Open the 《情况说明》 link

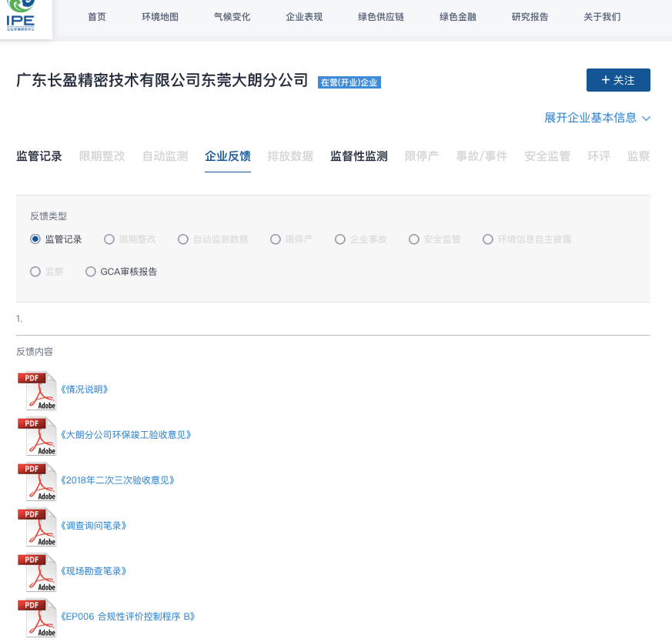84,390
